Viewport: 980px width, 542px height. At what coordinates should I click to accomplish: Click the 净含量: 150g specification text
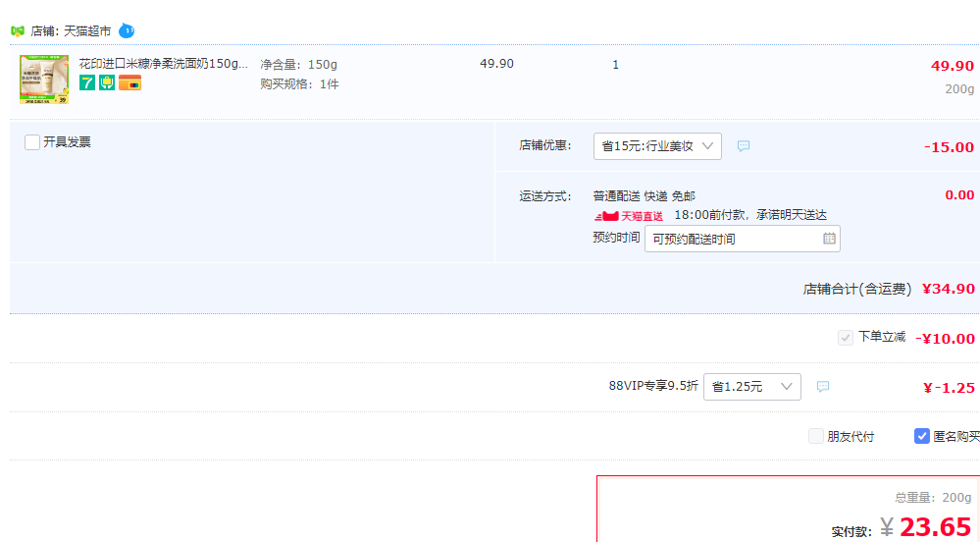[x=299, y=65]
